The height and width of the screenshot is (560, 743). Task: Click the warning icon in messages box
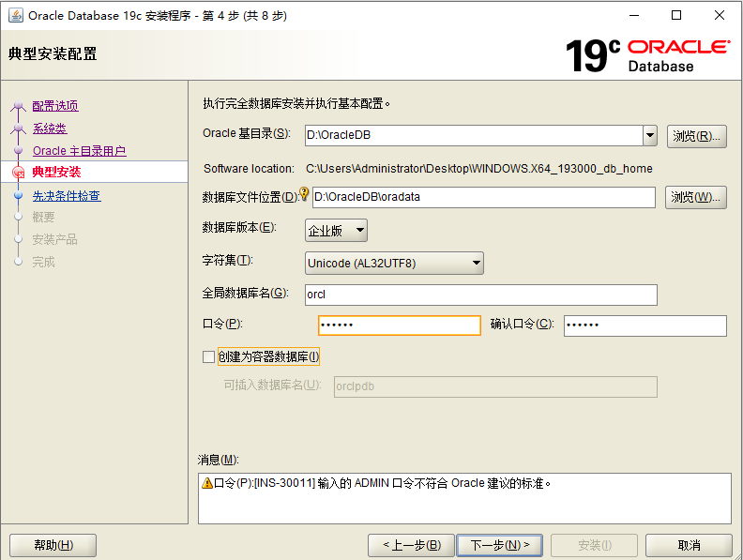pyautogui.click(x=206, y=483)
